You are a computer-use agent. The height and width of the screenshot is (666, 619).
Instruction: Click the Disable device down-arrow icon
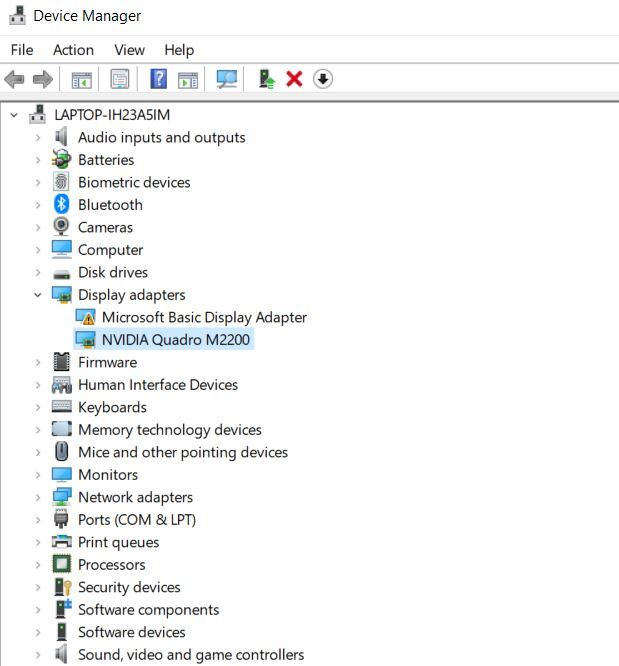(323, 79)
